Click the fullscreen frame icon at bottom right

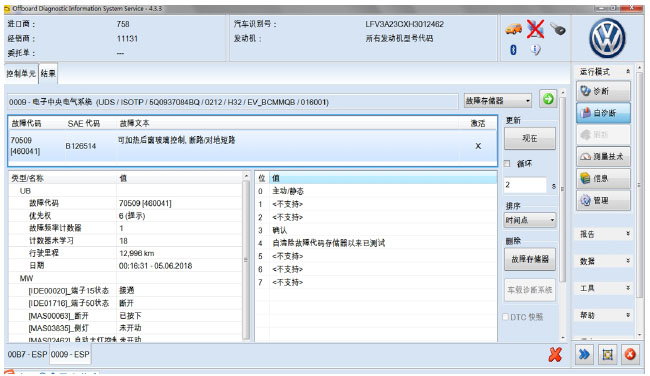(607, 354)
